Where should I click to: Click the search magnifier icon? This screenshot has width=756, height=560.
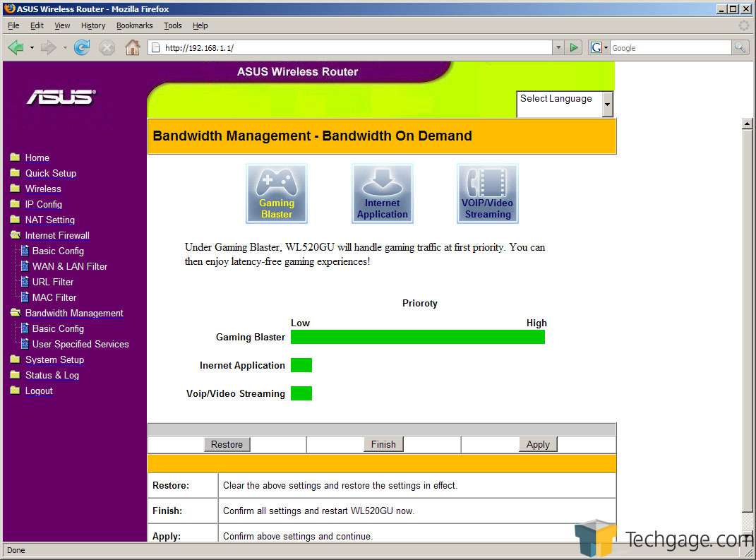pyautogui.click(x=740, y=47)
